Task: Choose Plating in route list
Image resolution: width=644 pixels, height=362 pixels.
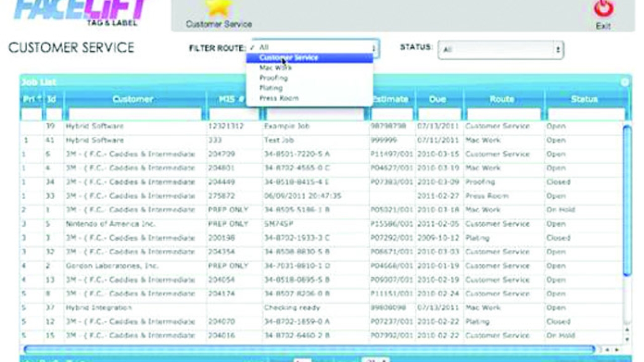Action: (x=309, y=88)
